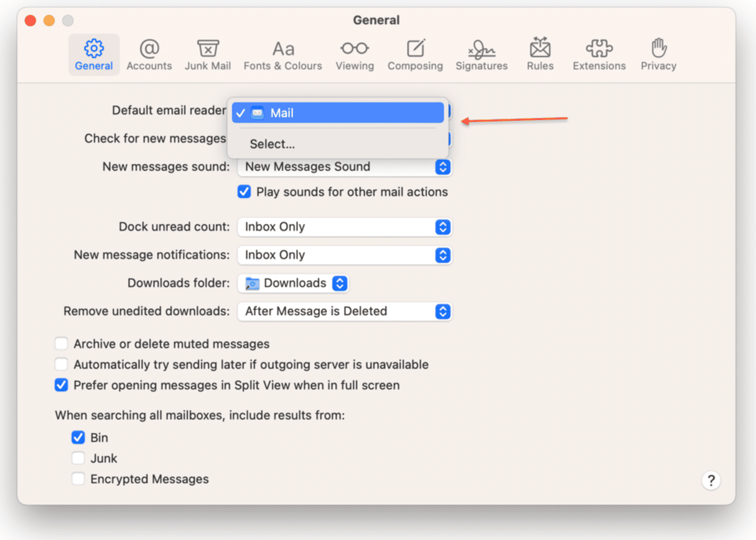Open the Privacy tab

[x=658, y=55]
